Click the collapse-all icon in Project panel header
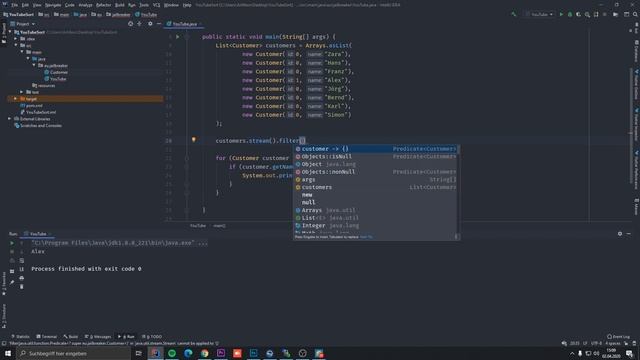This screenshot has height=360, width=640. [140, 24]
